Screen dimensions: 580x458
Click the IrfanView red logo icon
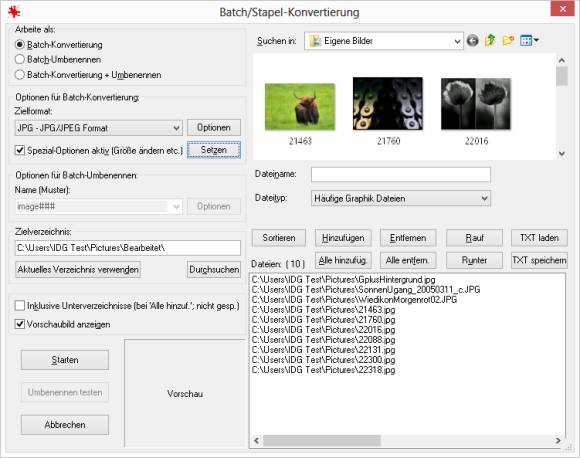click(x=14, y=11)
